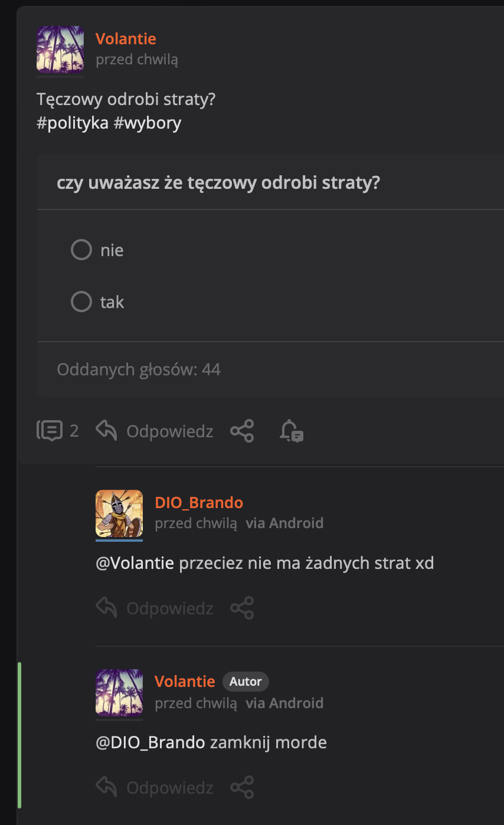Click the @Volantie mention in the comment

[x=135, y=563]
